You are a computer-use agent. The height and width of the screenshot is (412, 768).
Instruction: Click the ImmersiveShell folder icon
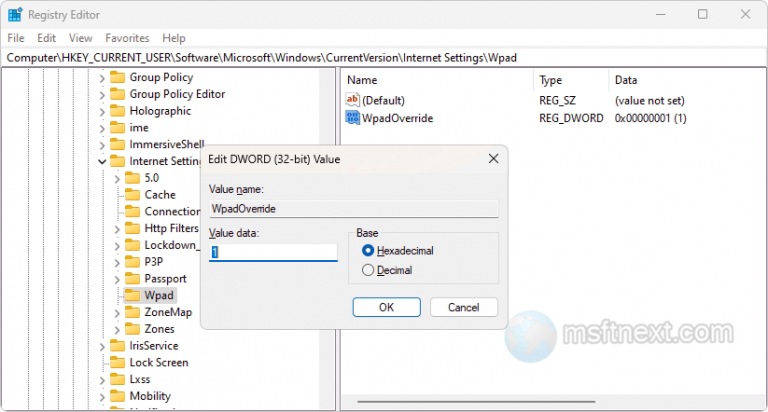118,144
